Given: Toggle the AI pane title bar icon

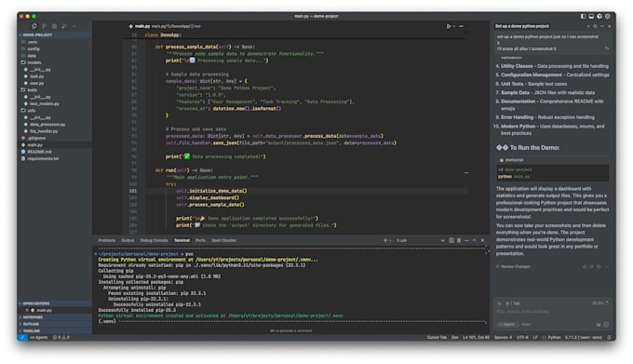Looking at the screenshot, I should click(x=599, y=16).
